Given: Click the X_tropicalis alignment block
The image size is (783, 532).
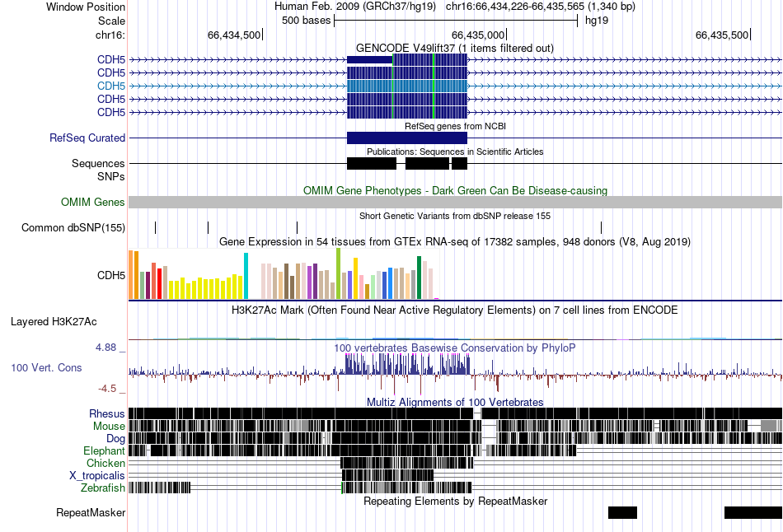Looking at the screenshot, I should pyautogui.click(x=387, y=475).
